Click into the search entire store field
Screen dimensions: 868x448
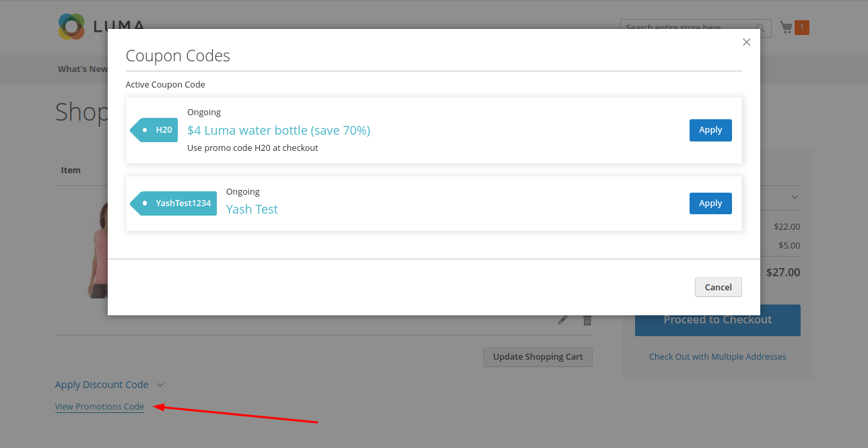687,28
